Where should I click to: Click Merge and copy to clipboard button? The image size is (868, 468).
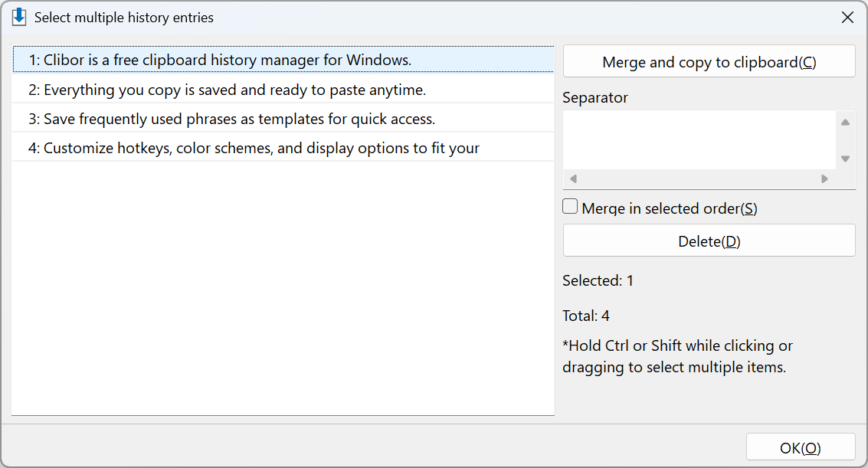709,61
